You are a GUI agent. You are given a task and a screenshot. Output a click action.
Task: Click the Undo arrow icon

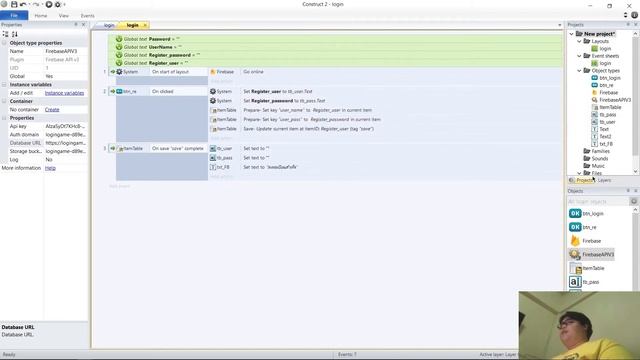[23, 4]
